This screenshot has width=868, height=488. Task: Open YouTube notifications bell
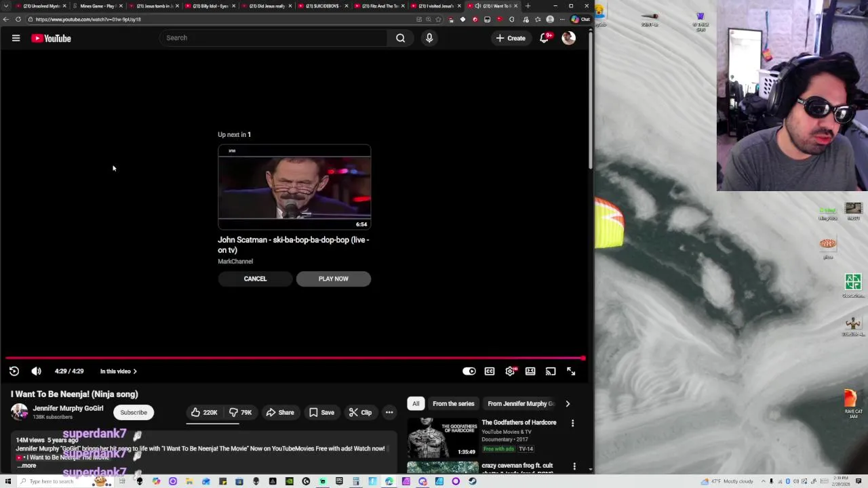(x=544, y=38)
